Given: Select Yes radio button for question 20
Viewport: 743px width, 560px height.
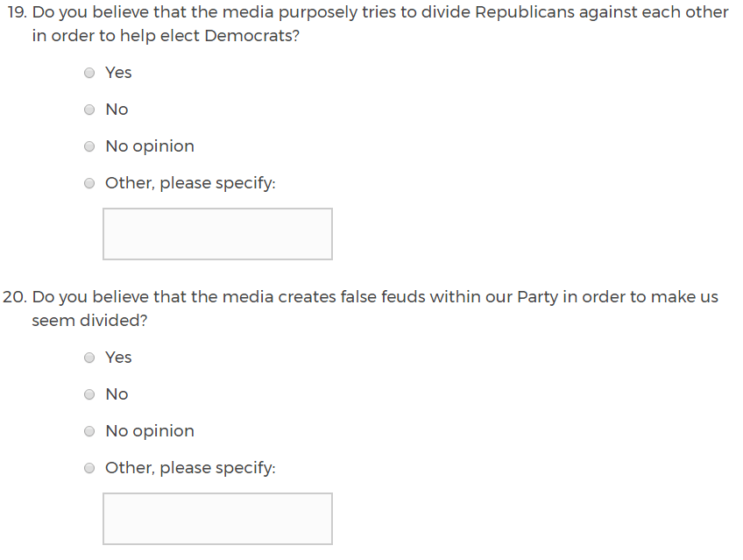Looking at the screenshot, I should pyautogui.click(x=89, y=358).
